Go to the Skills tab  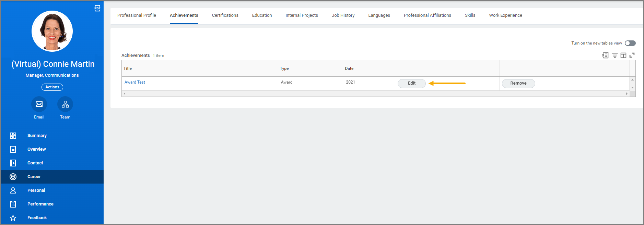pyautogui.click(x=470, y=15)
